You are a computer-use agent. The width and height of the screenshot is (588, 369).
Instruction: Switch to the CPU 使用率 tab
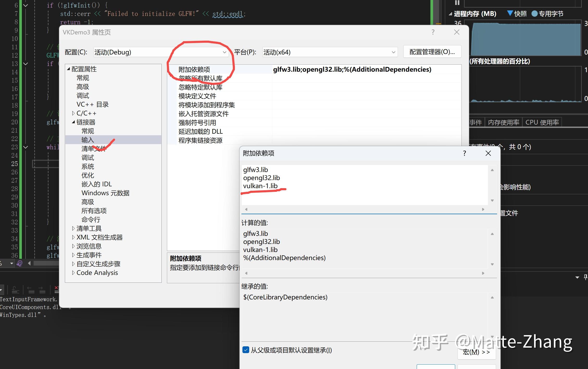[x=542, y=122]
